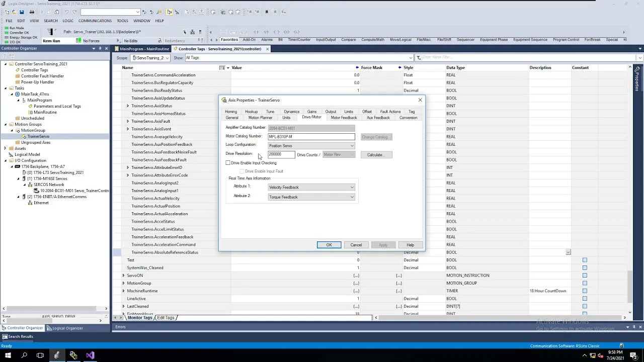This screenshot has width=644, height=362.
Task: Expand the TrainerServo.AxisStatus tag
Action: click(128, 106)
